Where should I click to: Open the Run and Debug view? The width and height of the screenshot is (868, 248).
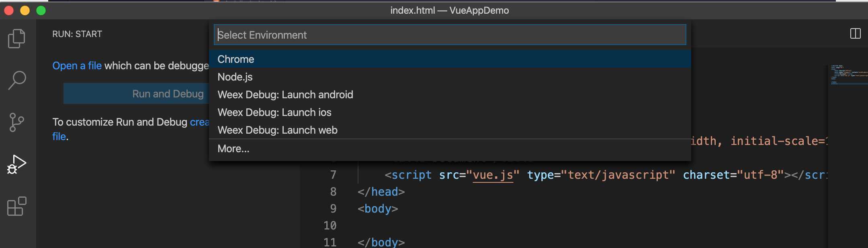[x=17, y=164]
